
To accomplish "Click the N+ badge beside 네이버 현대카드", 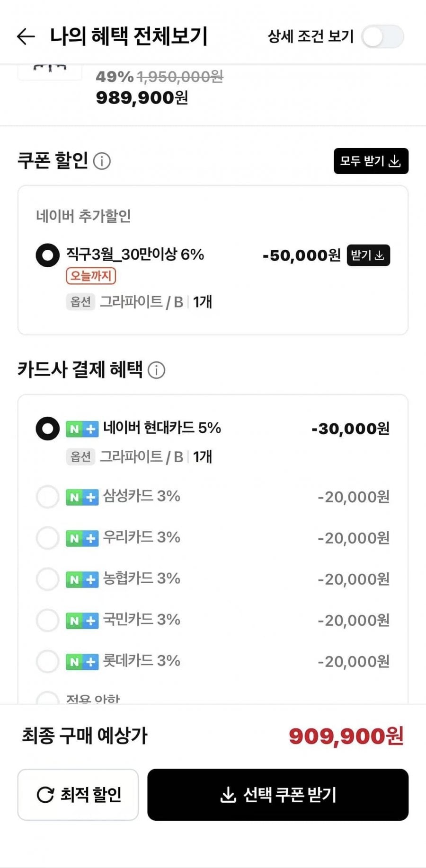I will pos(82,429).
